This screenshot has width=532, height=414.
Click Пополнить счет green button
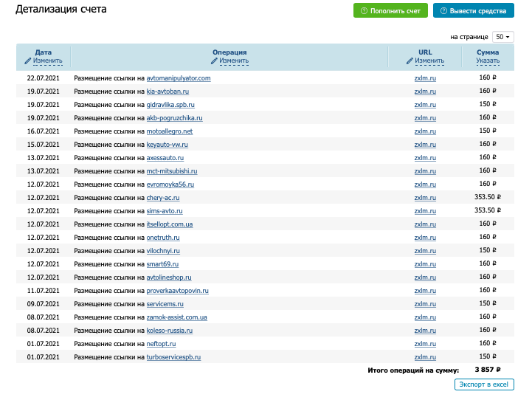click(x=390, y=11)
